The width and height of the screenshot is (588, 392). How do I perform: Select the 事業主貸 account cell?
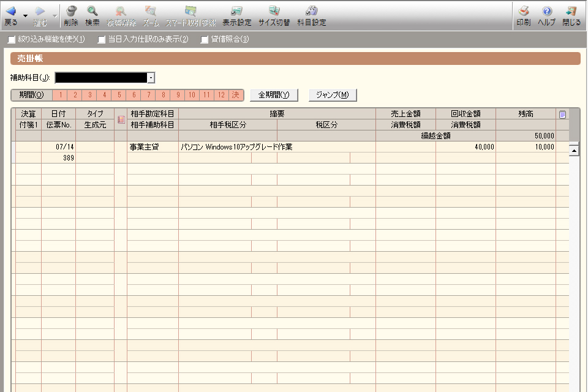coord(153,147)
